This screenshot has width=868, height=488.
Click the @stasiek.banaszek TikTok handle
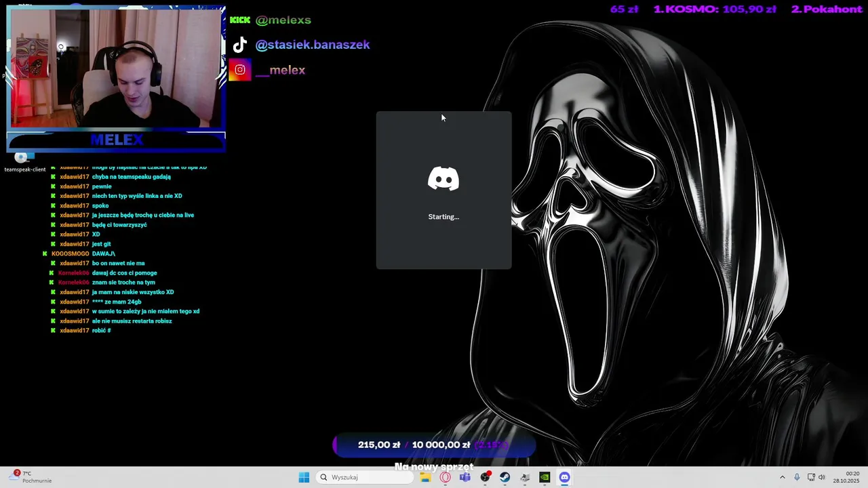pyautogui.click(x=313, y=45)
